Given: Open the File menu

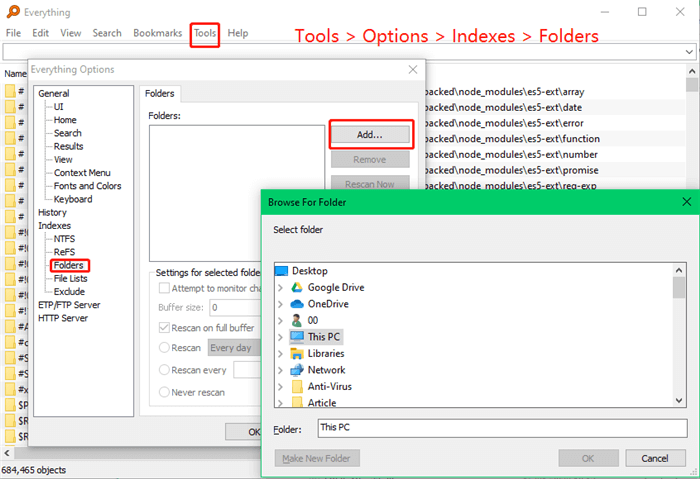Looking at the screenshot, I should (x=13, y=33).
